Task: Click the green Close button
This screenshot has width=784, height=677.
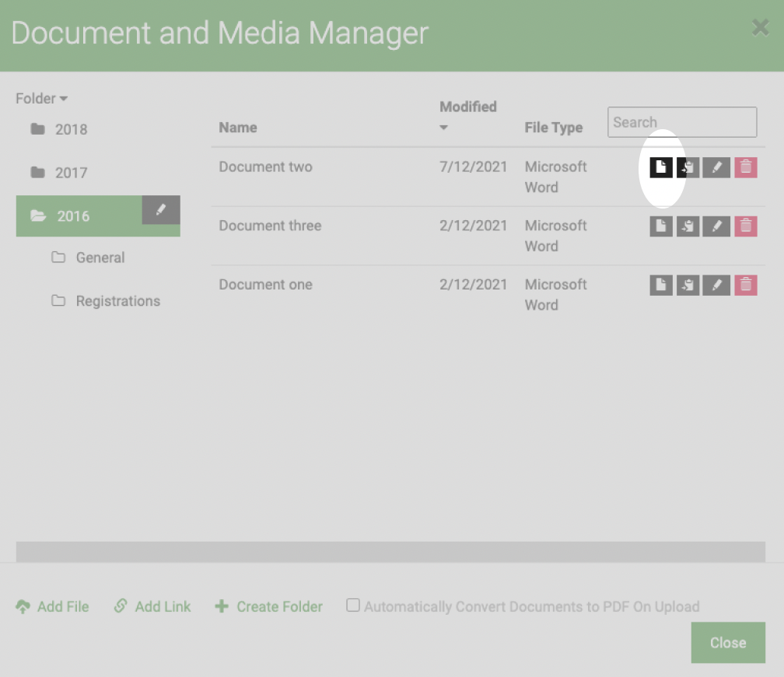Action: pyautogui.click(x=728, y=643)
